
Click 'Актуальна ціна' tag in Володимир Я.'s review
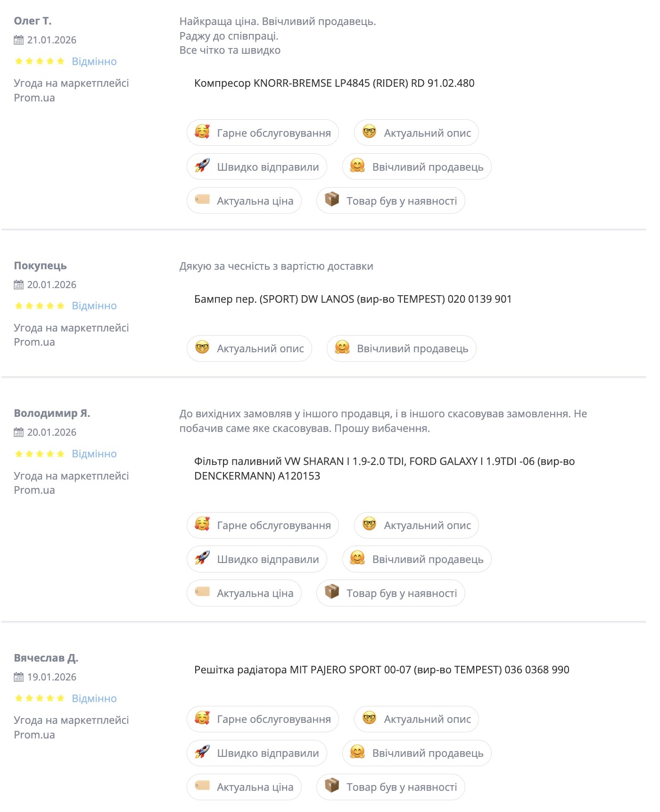coord(244,593)
